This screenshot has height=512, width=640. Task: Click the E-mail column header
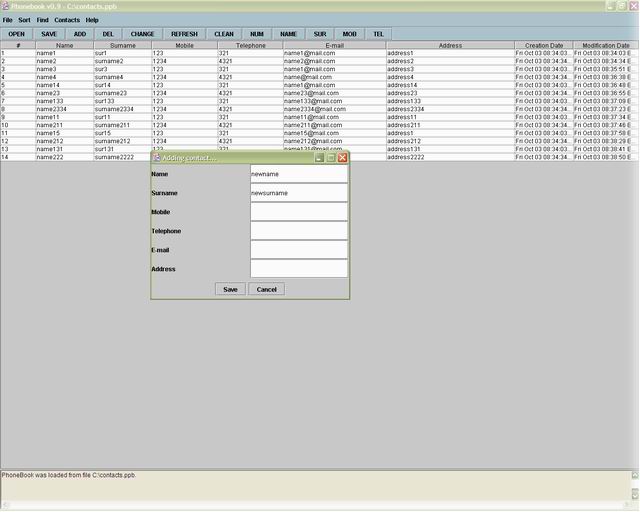(x=335, y=45)
